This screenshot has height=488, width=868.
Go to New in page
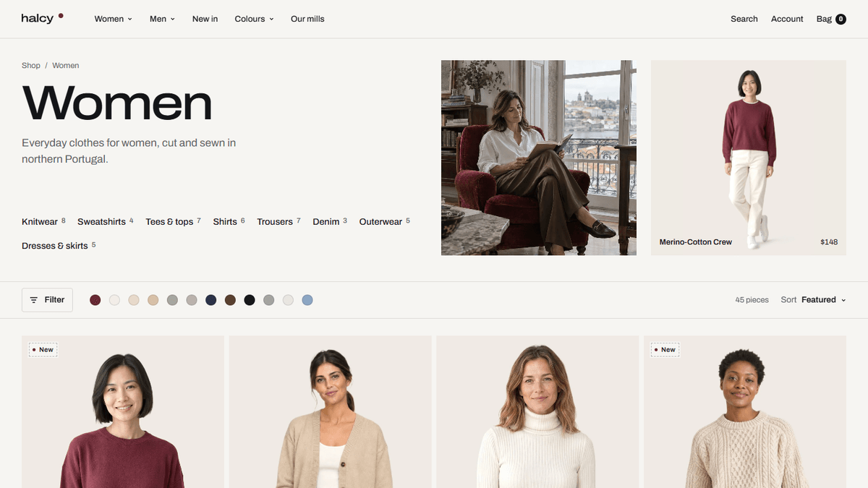205,19
